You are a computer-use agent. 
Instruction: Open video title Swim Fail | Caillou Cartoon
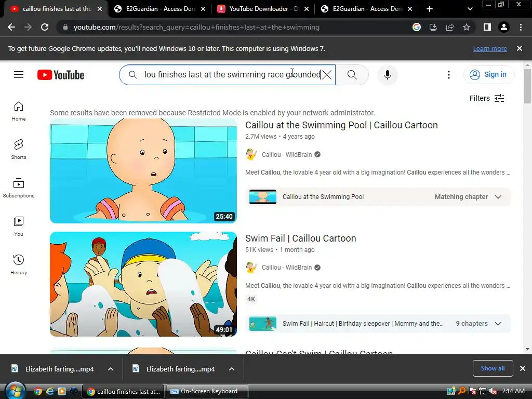point(301,238)
